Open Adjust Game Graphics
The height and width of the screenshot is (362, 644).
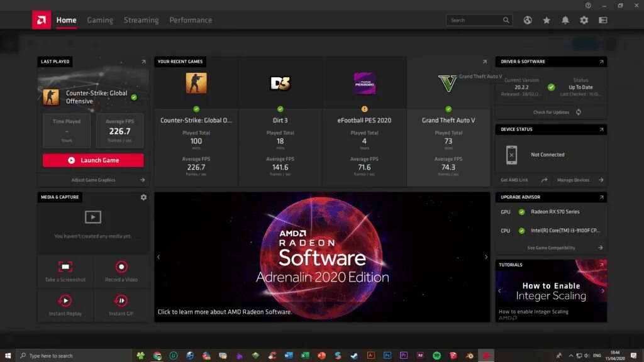point(93,180)
